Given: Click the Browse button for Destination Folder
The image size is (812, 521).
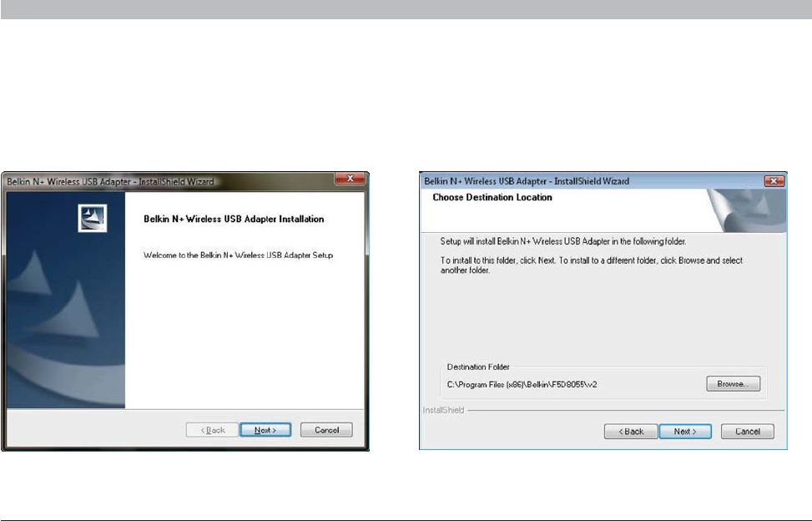Looking at the screenshot, I should (734, 384).
